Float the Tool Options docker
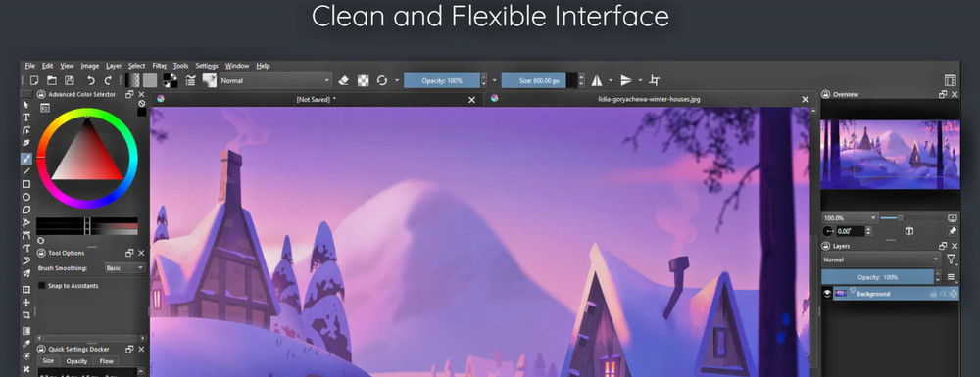 [x=129, y=253]
